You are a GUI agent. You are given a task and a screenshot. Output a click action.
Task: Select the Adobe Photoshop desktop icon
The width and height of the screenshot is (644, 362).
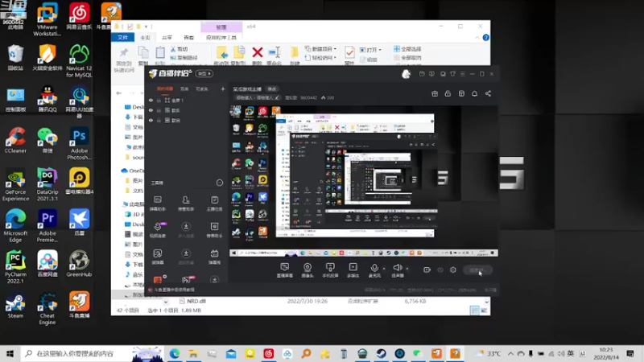point(79,144)
